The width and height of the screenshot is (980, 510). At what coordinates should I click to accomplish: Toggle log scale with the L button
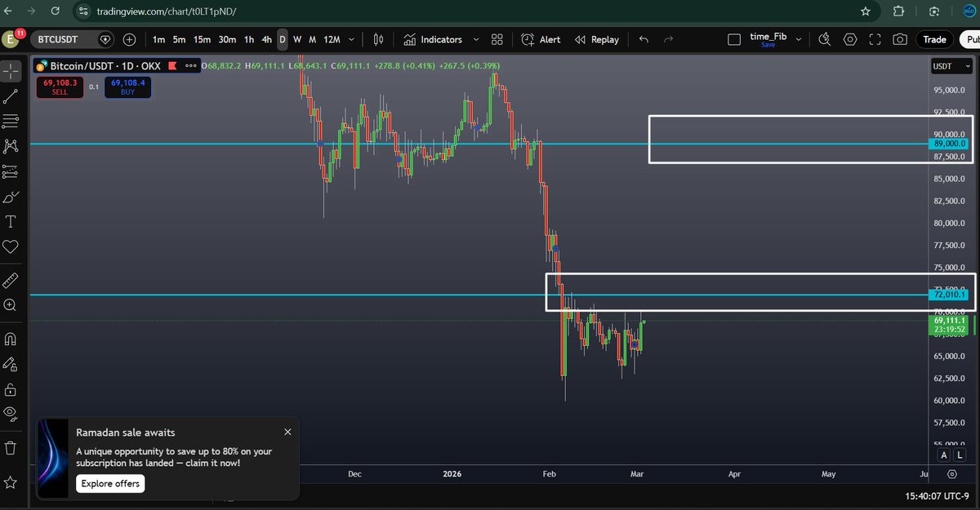960,455
